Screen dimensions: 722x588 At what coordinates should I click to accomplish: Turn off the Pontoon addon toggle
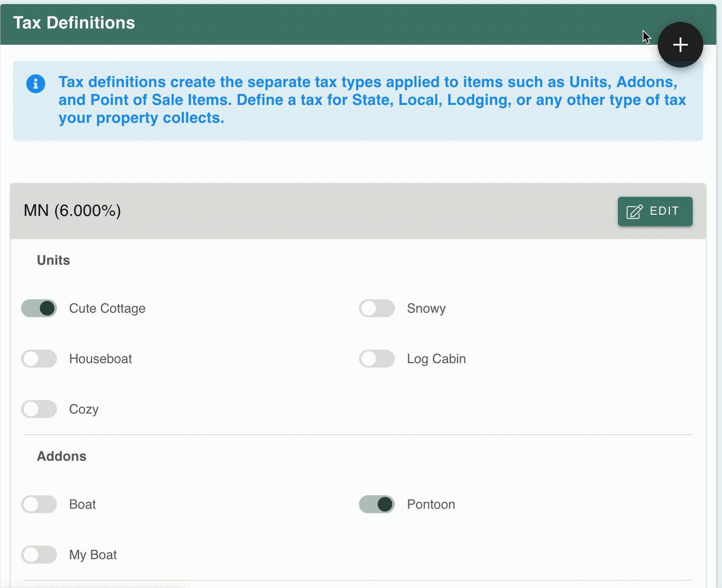[377, 504]
